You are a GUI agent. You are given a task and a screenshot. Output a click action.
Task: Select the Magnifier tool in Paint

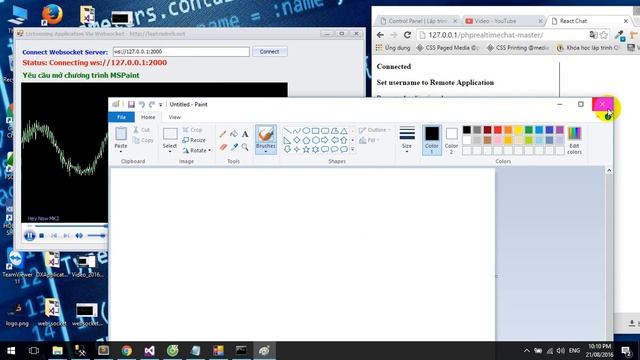click(245, 147)
